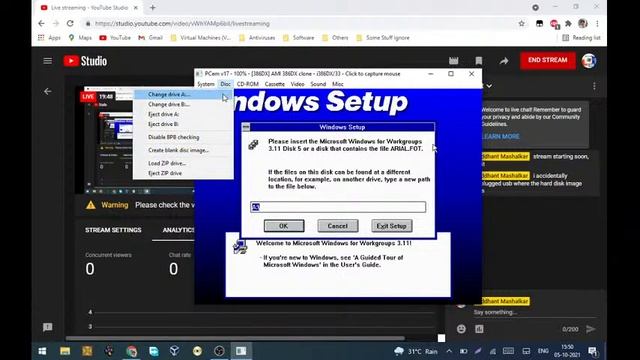Switch to the STREAM SETTINGS tab

[113, 230]
